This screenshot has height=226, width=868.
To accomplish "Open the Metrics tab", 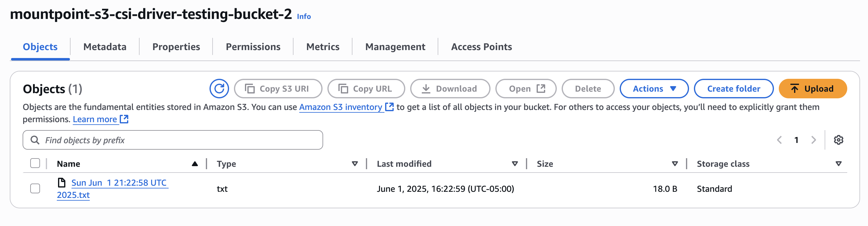I will coord(323,47).
